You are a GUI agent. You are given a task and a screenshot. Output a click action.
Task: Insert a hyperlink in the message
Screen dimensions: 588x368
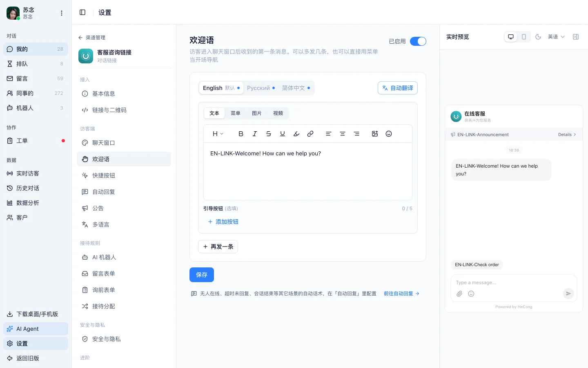[x=310, y=134]
